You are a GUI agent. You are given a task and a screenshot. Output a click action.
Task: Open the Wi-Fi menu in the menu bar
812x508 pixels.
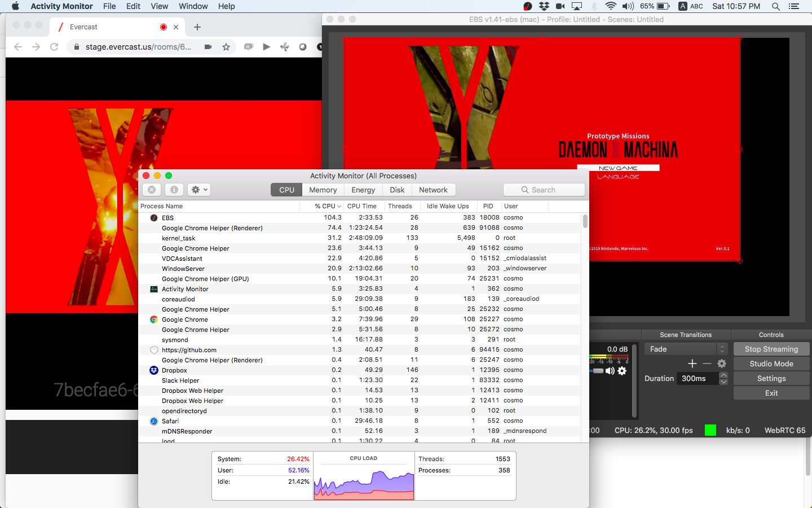[x=611, y=7]
